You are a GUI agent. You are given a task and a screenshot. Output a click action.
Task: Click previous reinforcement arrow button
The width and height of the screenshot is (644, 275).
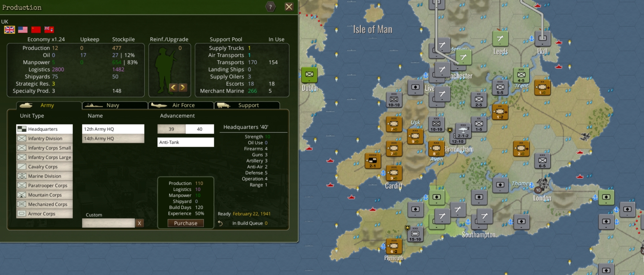tap(173, 87)
